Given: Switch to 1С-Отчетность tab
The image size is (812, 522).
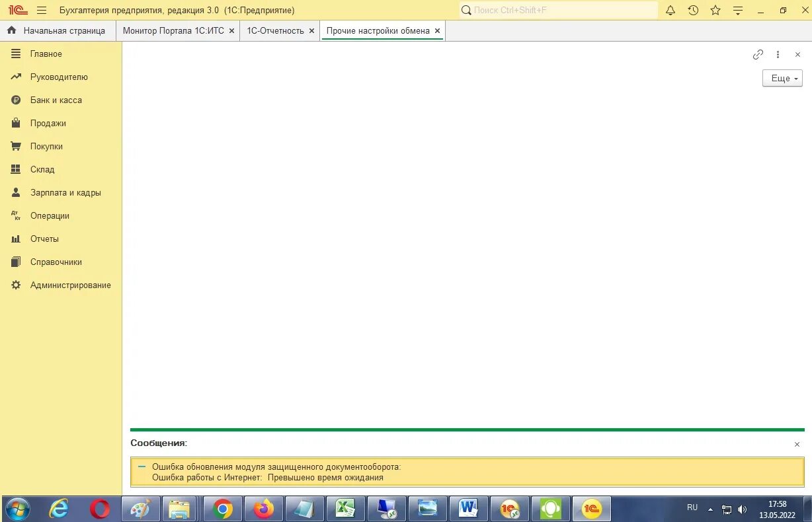Looking at the screenshot, I should [276, 30].
